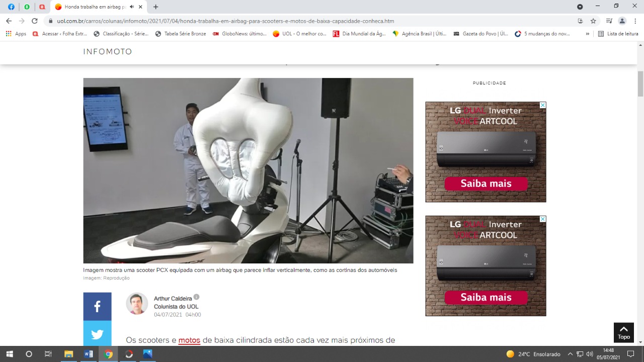
Task: Share article via Twitter button
Action: click(x=97, y=334)
